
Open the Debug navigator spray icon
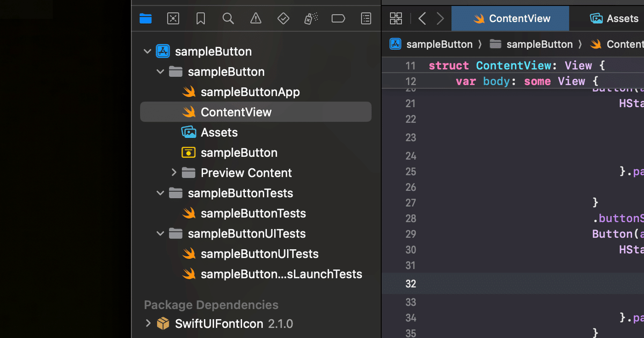tap(311, 19)
